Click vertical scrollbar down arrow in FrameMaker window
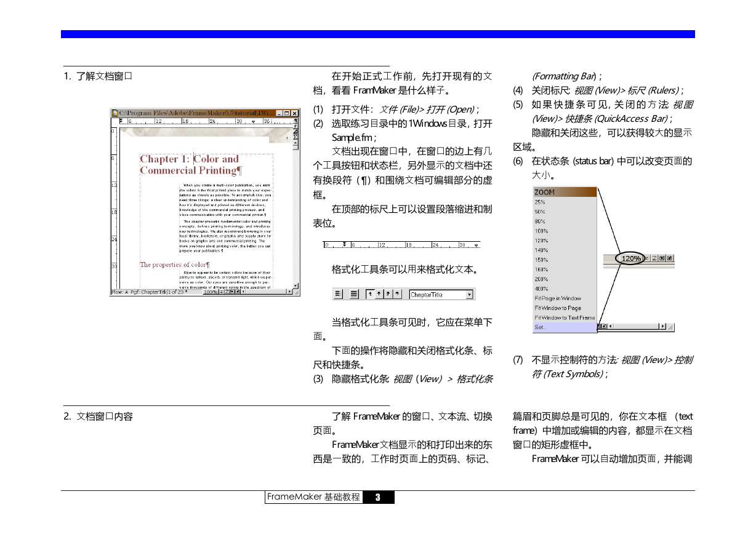Viewport: 756px width, 534px height. tap(296, 285)
